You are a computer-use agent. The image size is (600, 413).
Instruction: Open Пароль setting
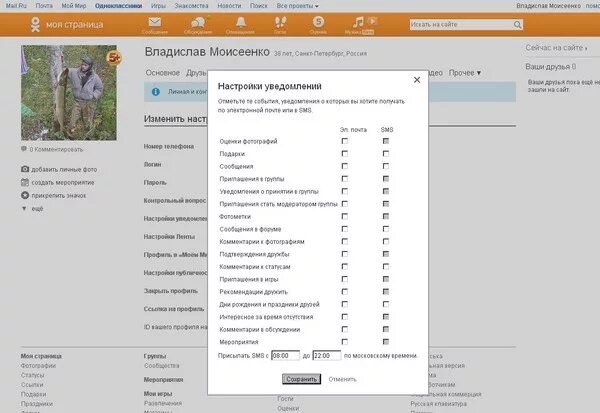(155, 182)
